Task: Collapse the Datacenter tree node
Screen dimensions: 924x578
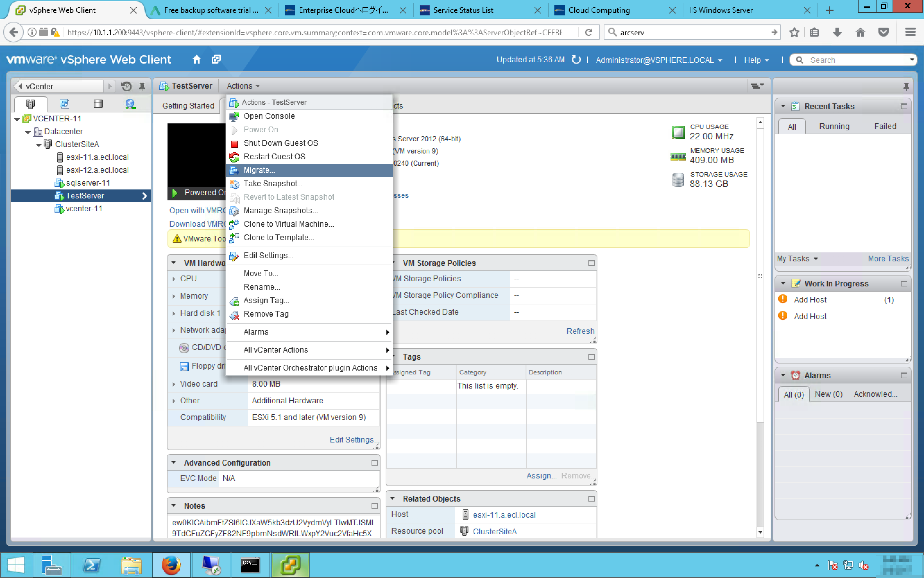Action: [x=28, y=132]
